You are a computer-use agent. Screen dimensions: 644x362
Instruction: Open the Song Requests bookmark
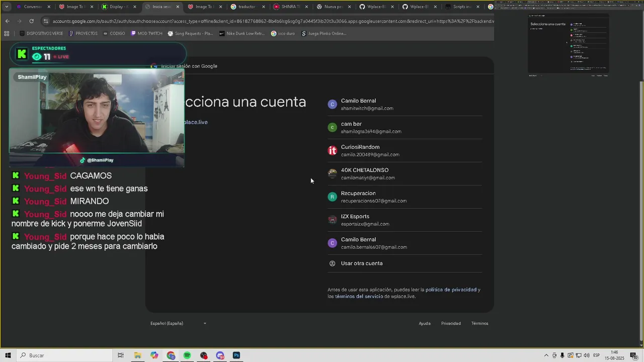point(190,34)
